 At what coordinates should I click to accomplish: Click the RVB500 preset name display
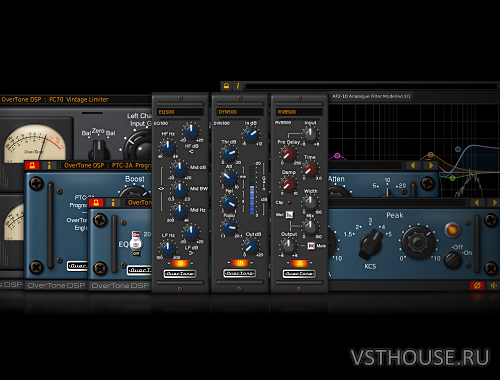[x=299, y=112]
